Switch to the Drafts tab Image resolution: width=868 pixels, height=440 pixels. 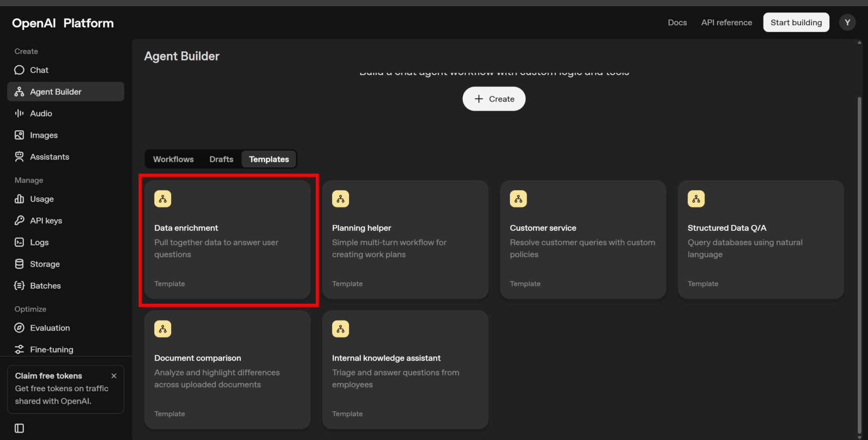221,159
